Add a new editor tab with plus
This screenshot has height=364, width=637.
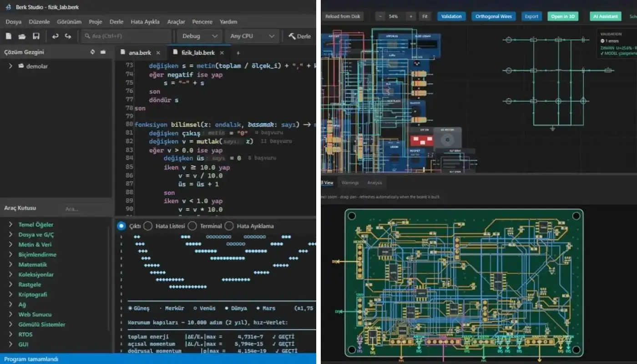[x=238, y=53]
